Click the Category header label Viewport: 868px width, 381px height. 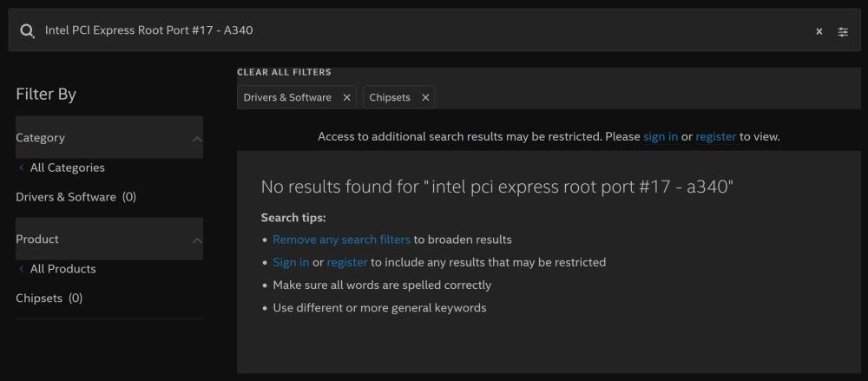coord(40,138)
